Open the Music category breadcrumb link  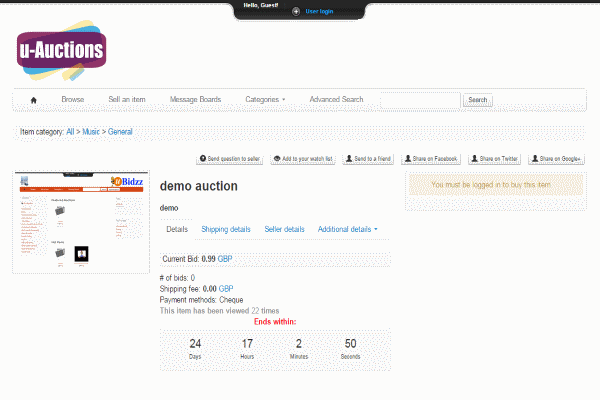91,132
